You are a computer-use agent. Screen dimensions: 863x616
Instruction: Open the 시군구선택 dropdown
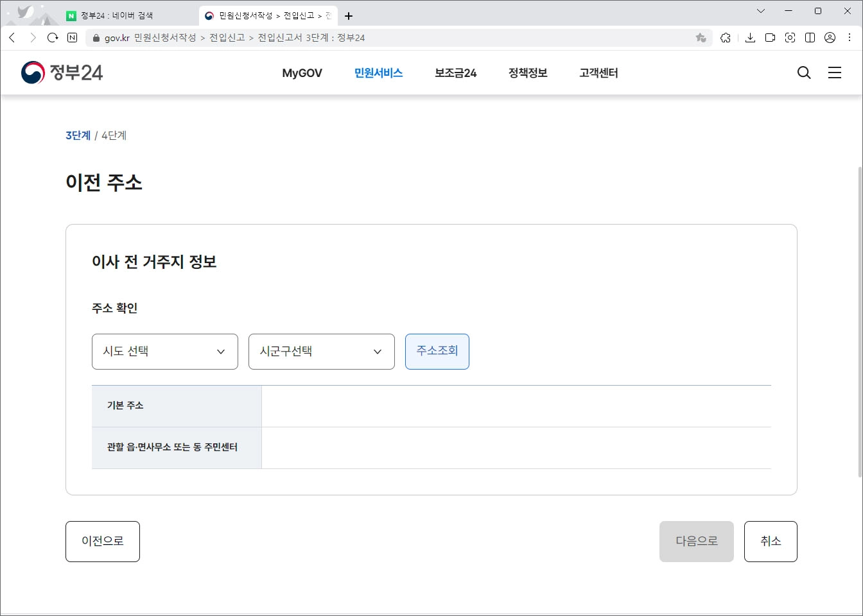tap(321, 352)
